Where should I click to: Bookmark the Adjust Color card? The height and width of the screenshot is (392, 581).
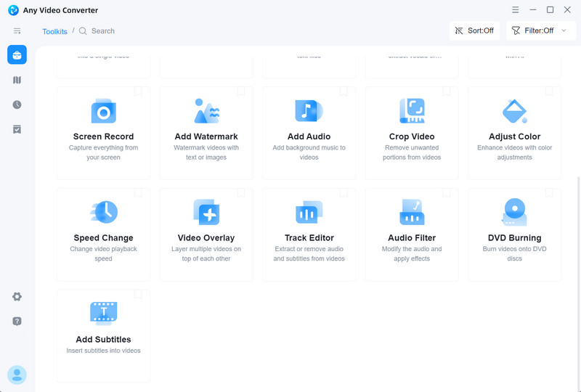549,91
